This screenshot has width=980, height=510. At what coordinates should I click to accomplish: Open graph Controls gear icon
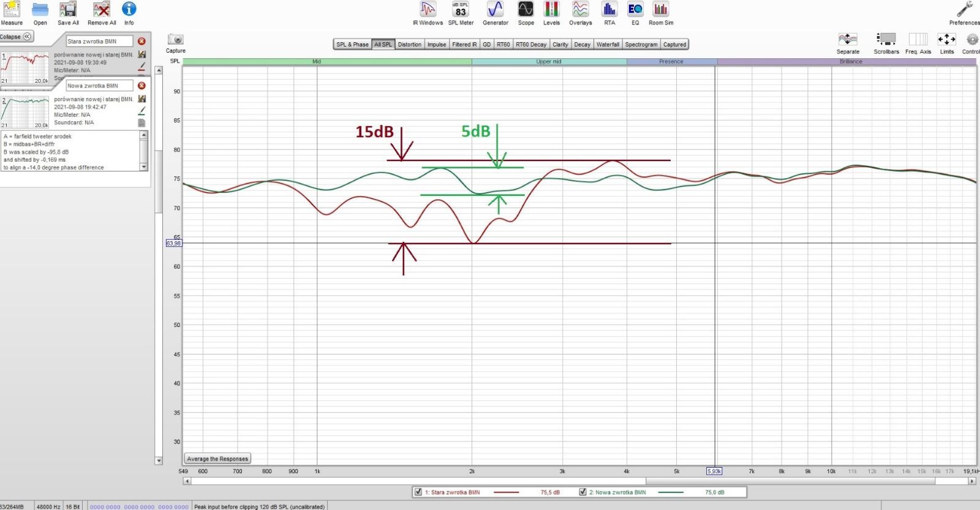972,43
